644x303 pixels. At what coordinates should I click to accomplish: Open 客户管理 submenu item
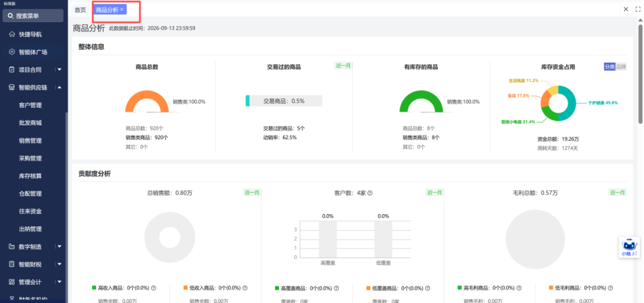tap(30, 105)
